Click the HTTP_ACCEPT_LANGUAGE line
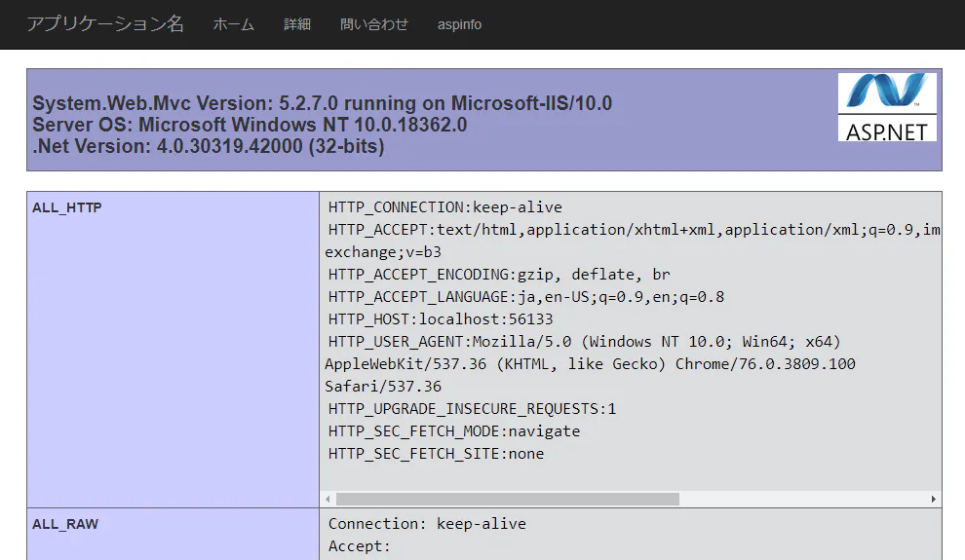 [x=526, y=297]
